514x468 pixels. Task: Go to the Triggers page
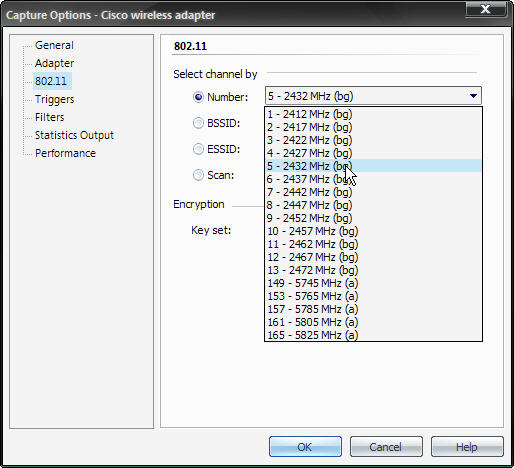pos(54,99)
